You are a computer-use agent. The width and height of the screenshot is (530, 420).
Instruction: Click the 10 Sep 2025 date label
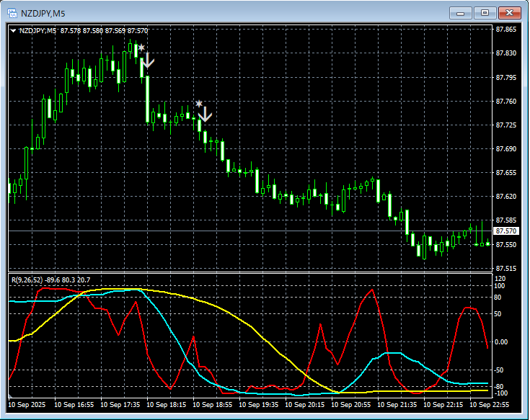click(25, 406)
